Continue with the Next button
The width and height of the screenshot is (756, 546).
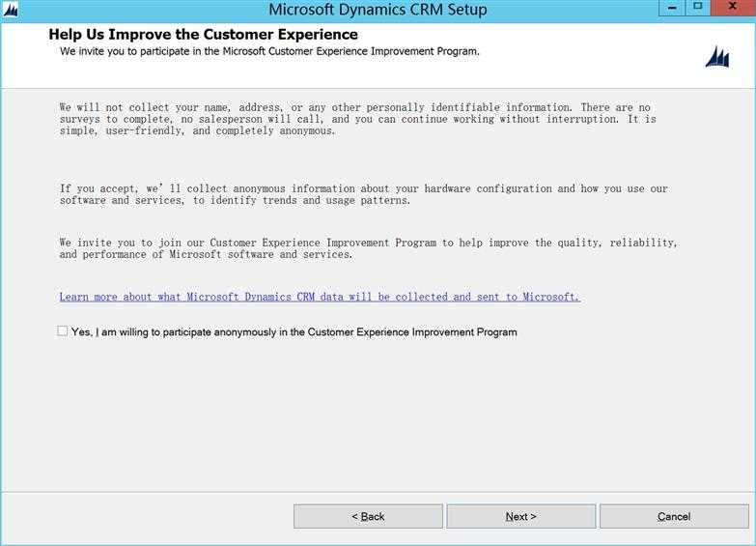[520, 517]
